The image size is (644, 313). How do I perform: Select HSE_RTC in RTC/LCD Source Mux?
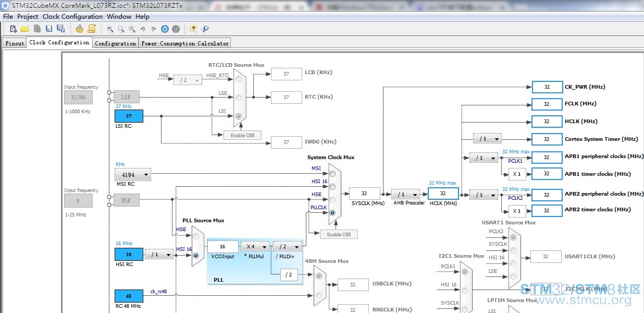pos(239,79)
